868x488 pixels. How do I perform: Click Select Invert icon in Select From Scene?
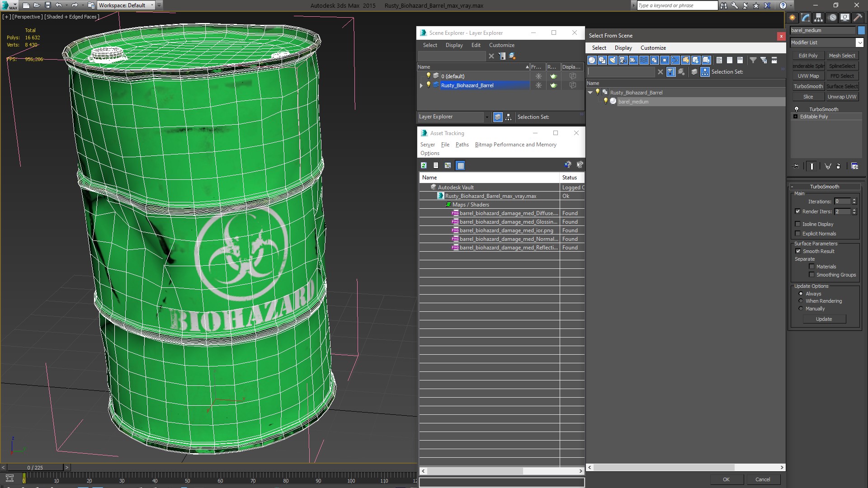(x=740, y=60)
